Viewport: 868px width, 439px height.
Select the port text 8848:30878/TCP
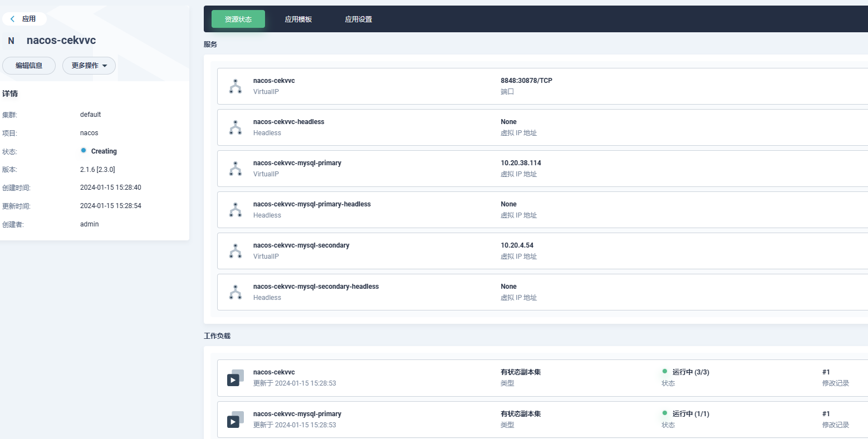pyautogui.click(x=526, y=81)
